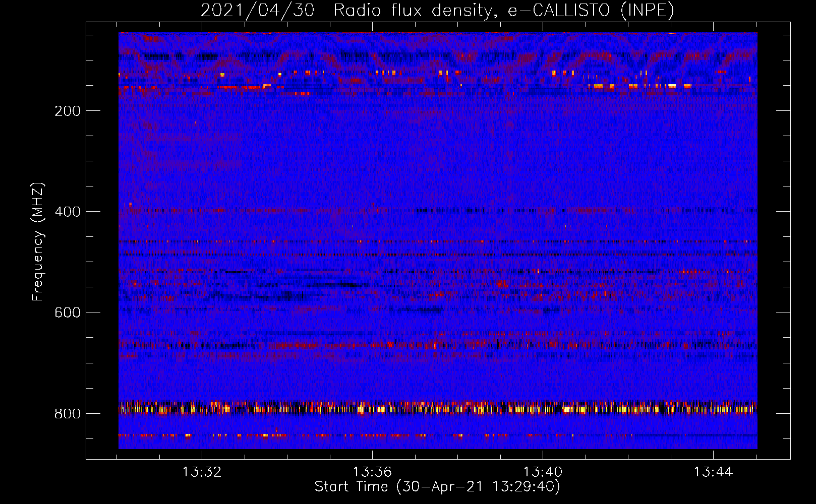Click the 'Start Time (30-Apr-21 13:29:40)' label
The image size is (816, 504).
pos(437,487)
